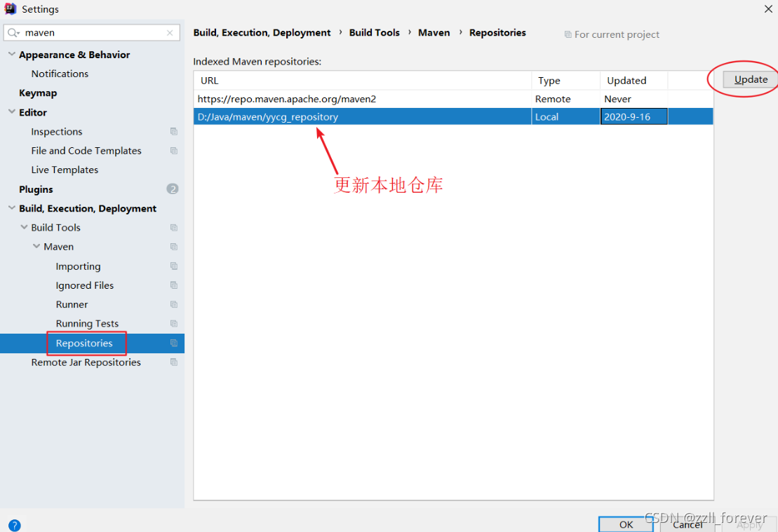
Task: Click project-level icon next to Importing
Action: [174, 266]
